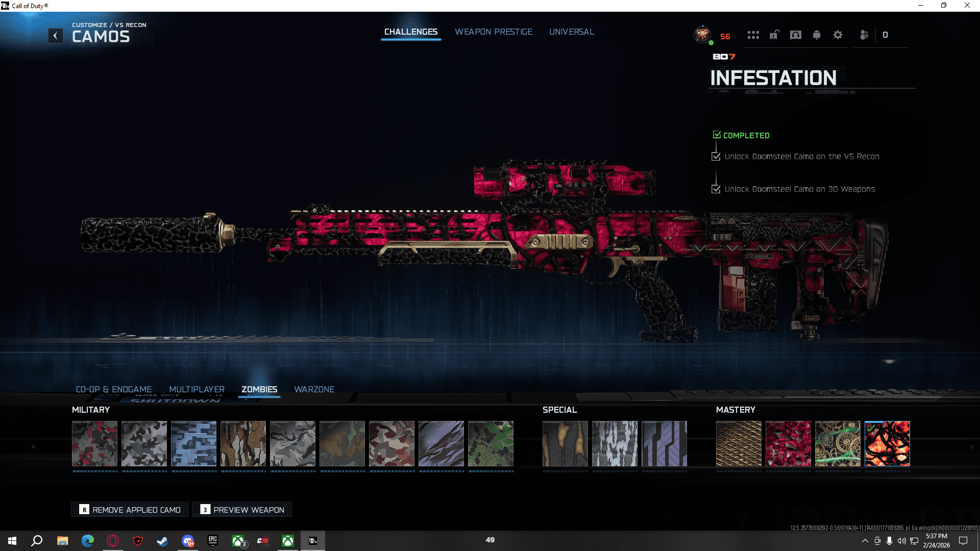Click Preview Weapon button
The image size is (980, 551).
[242, 510]
